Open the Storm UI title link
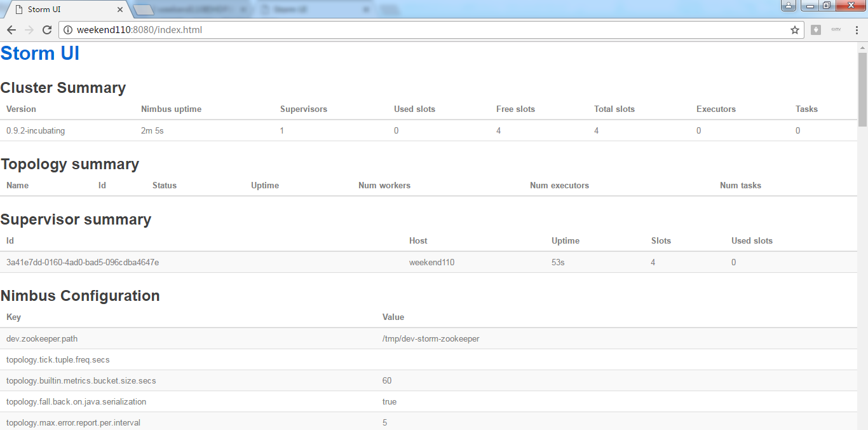The image size is (868, 430). click(x=40, y=53)
